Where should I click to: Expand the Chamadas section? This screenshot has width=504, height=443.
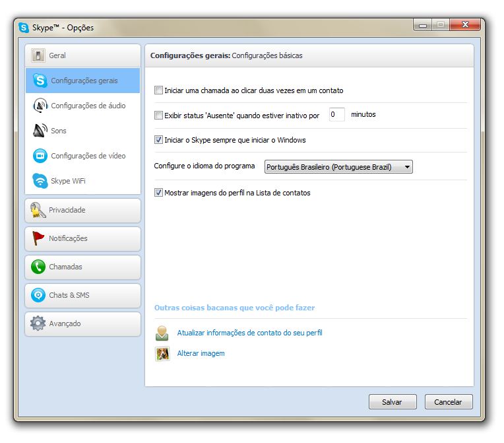point(82,267)
